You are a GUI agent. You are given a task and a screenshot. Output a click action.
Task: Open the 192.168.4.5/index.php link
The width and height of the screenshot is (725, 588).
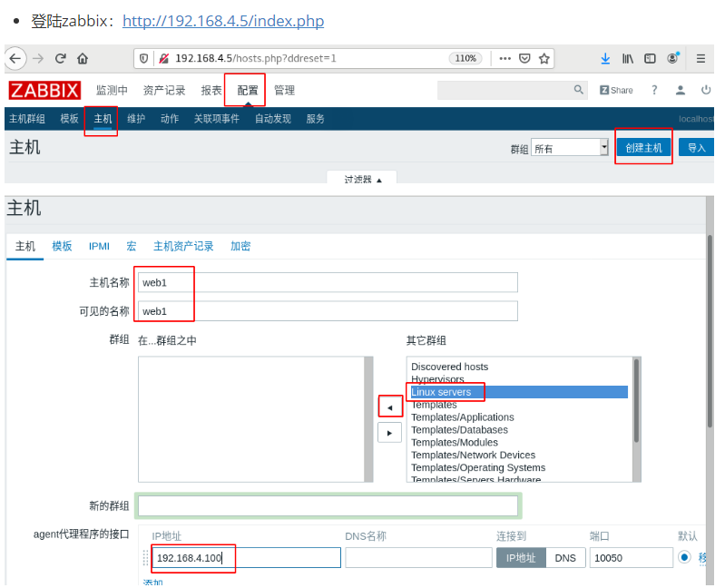pos(223,21)
